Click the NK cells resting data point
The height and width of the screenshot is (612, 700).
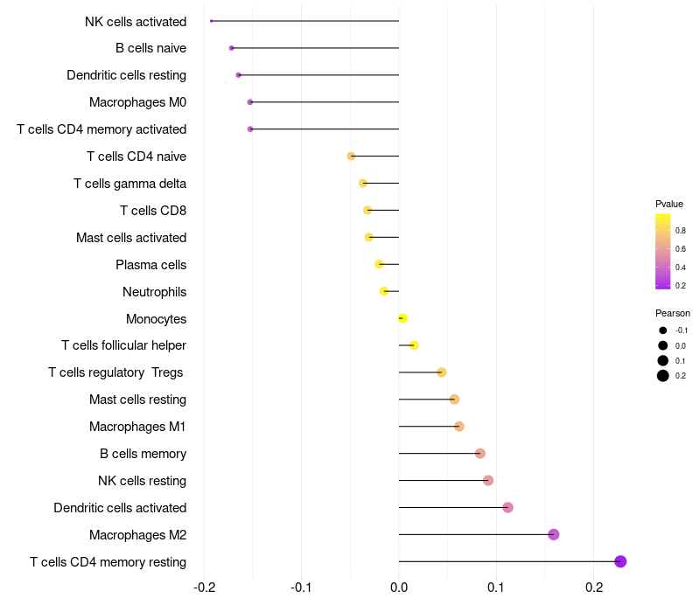[x=488, y=480]
